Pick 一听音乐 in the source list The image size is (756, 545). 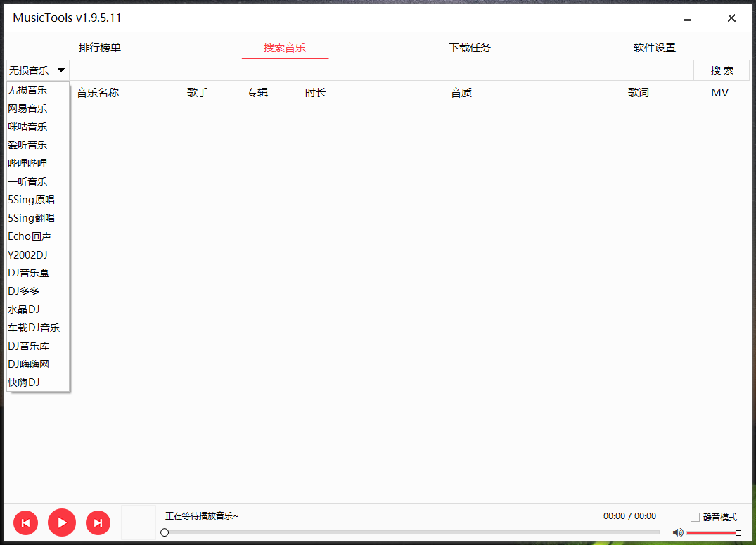tap(38, 182)
